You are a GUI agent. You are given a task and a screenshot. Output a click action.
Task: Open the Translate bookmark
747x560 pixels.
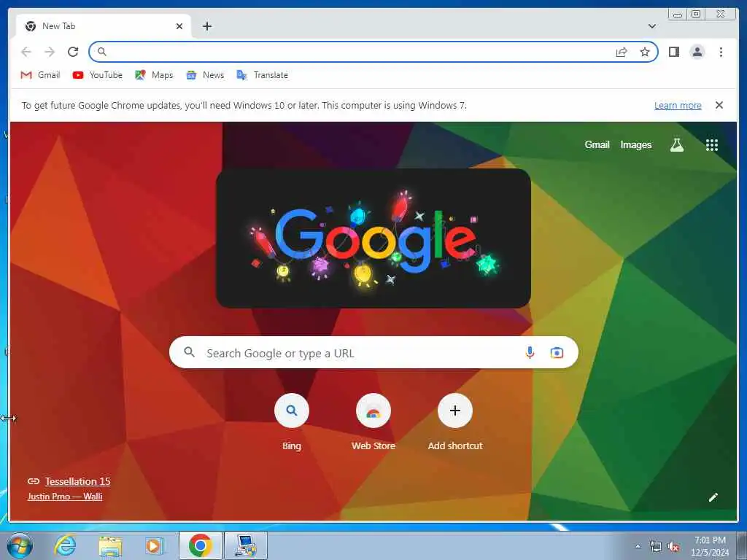click(263, 75)
